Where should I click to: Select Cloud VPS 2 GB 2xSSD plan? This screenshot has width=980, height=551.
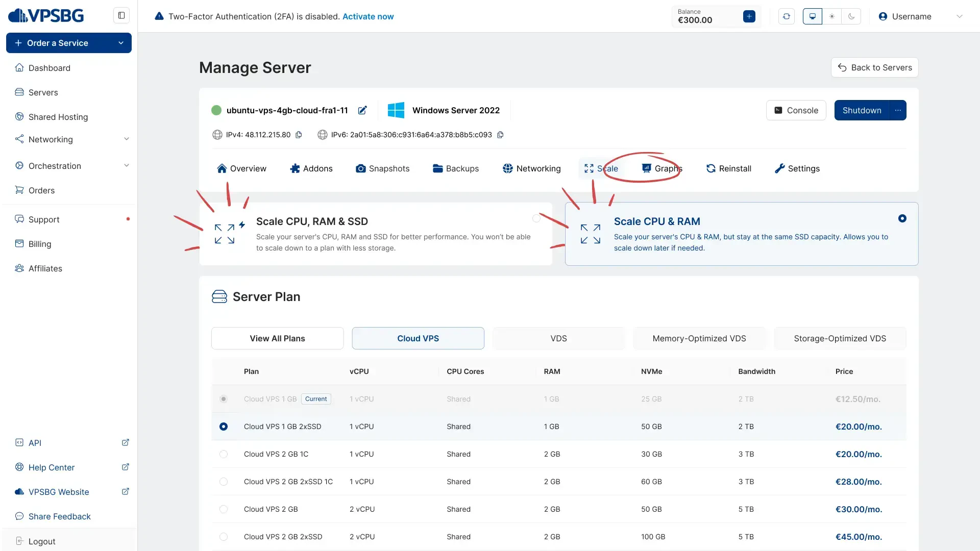(x=224, y=537)
